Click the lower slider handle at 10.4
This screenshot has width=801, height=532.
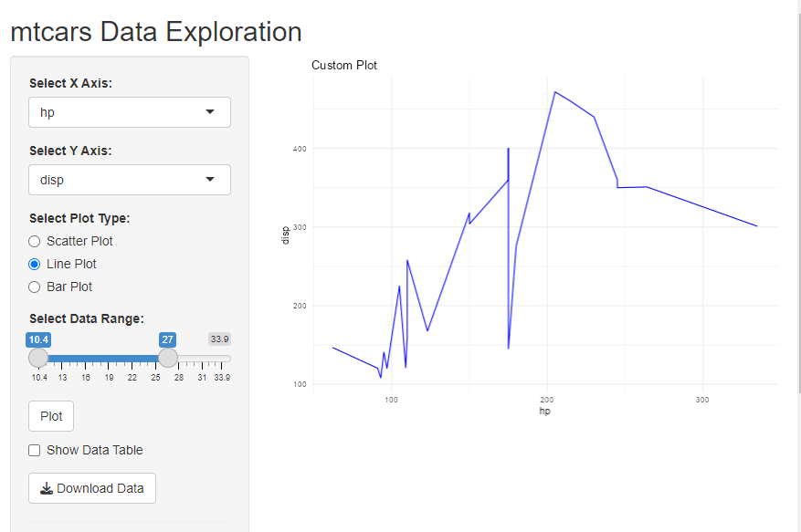point(38,358)
